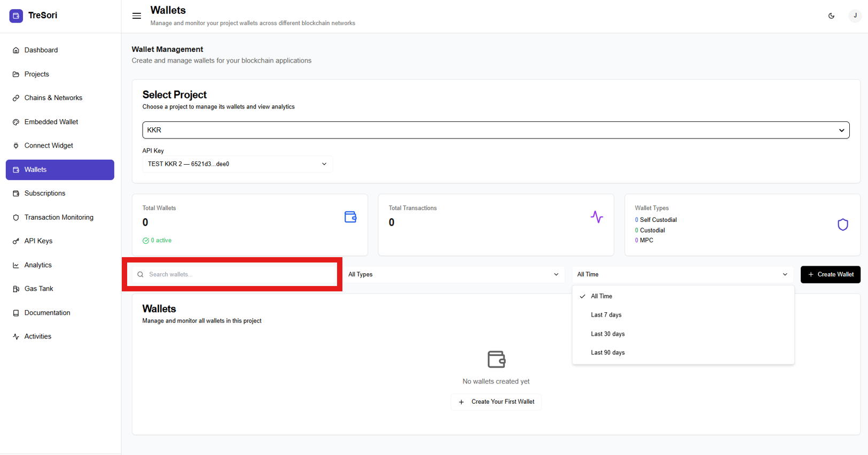The image size is (868, 455).
Task: Choose Last 30 days from list
Action: pyautogui.click(x=607, y=334)
